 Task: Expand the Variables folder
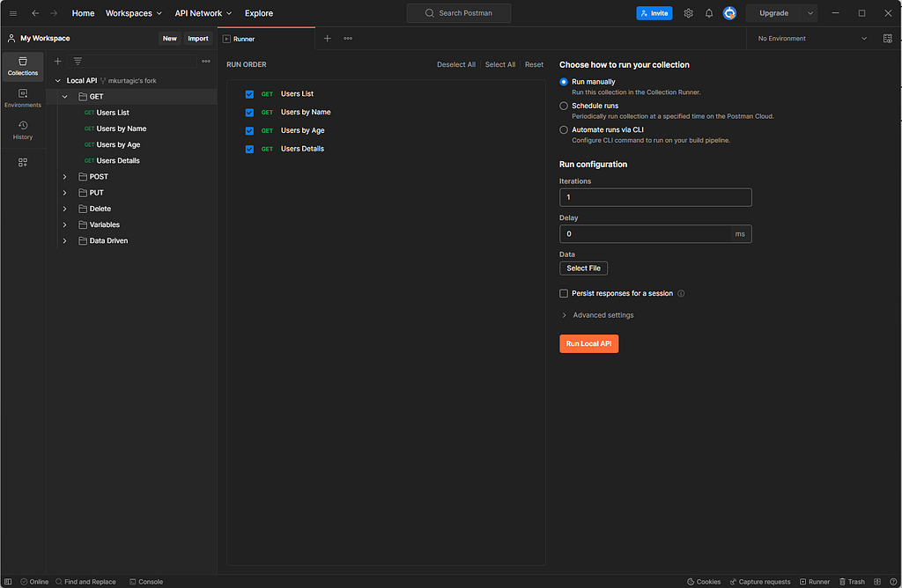65,224
